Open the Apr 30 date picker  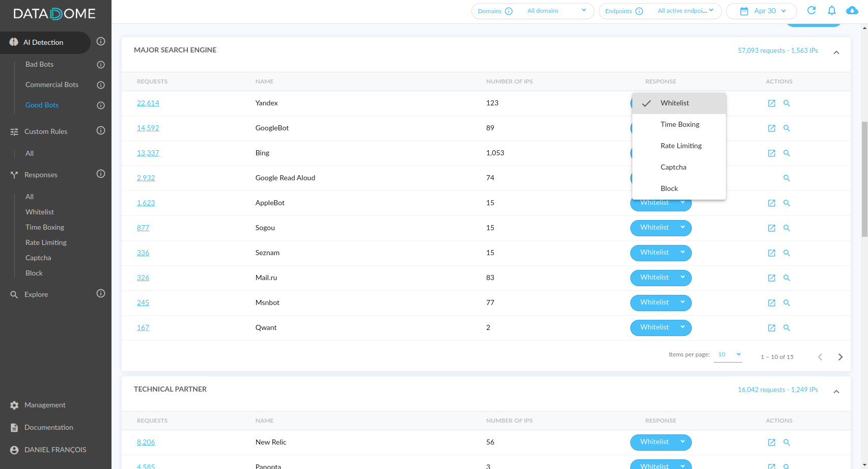coord(762,11)
